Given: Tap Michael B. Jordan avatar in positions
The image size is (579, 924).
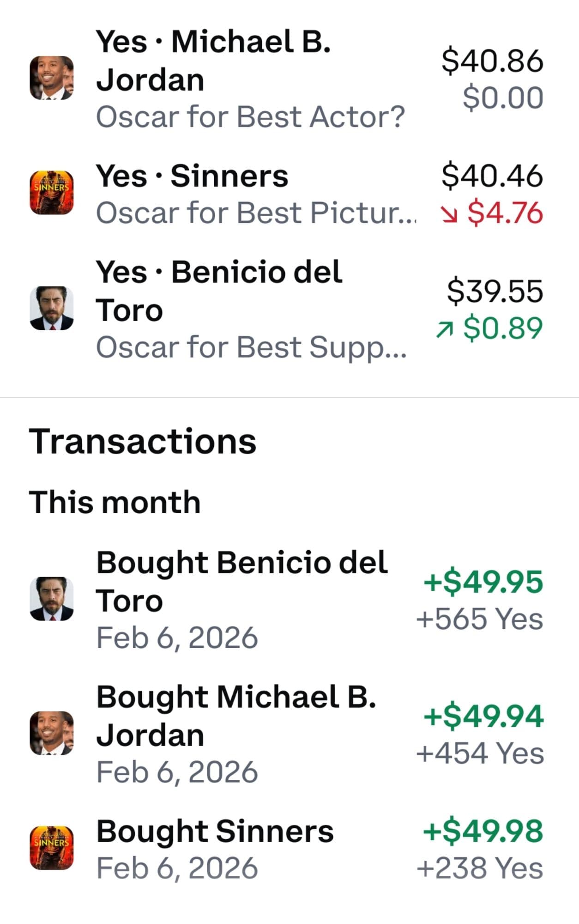Looking at the screenshot, I should click(x=52, y=78).
